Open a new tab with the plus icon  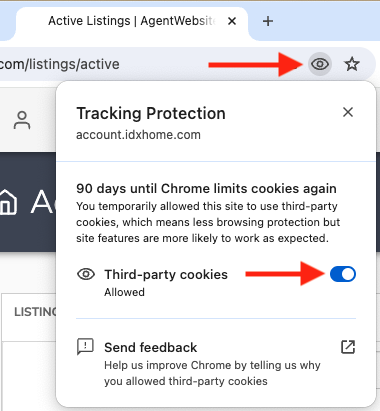point(268,21)
